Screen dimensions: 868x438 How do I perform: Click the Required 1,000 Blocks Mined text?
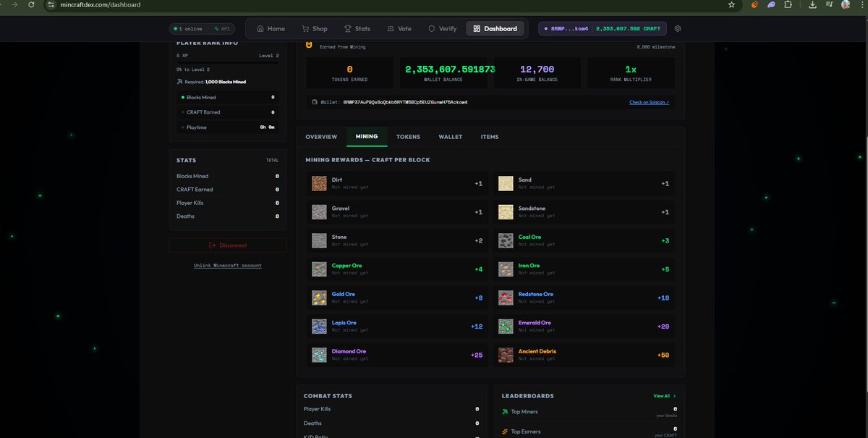(x=214, y=82)
